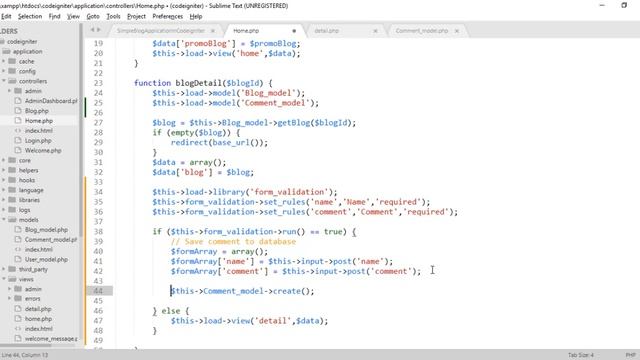This screenshot has height=360, width=640.
Task: Open the Help menu
Action: point(196,16)
